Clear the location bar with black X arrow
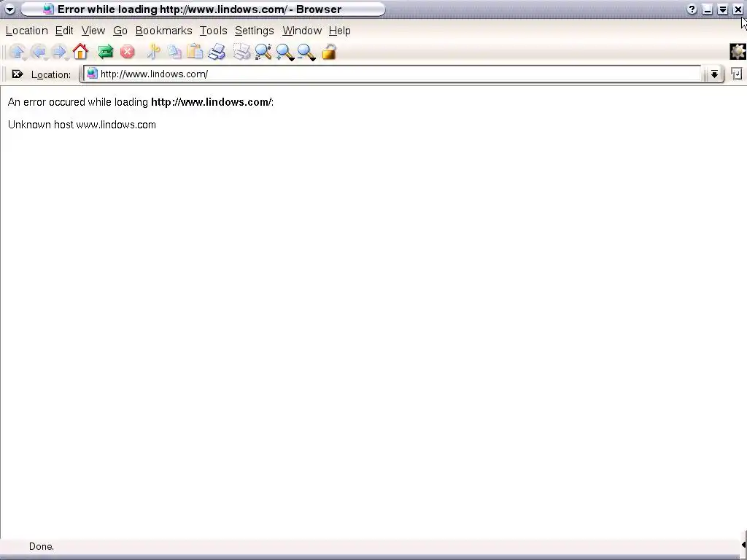This screenshot has width=747, height=560. pyautogui.click(x=18, y=74)
